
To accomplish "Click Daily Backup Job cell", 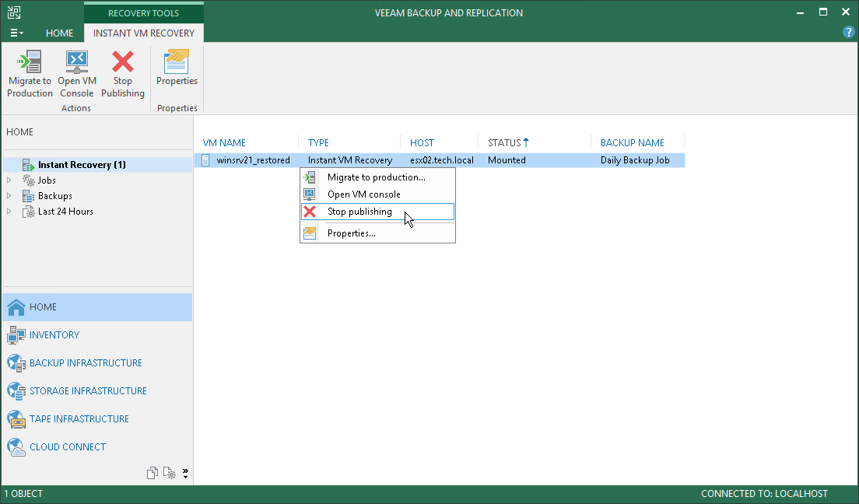I will pyautogui.click(x=635, y=160).
